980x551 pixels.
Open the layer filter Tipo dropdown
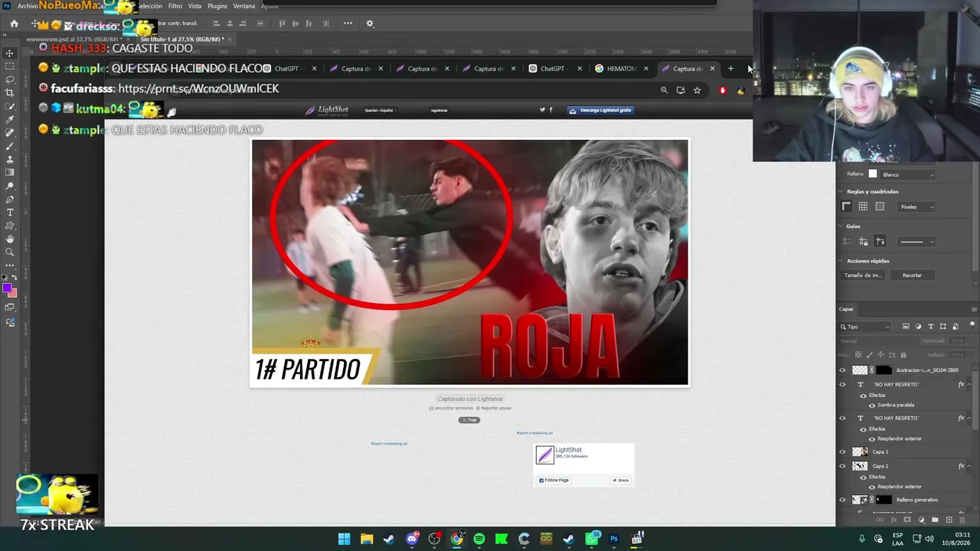tap(867, 327)
